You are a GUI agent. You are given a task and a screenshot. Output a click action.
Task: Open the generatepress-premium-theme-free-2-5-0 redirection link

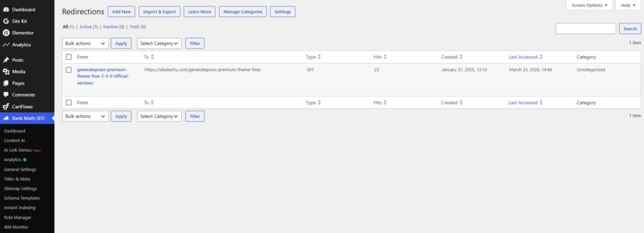click(103, 76)
